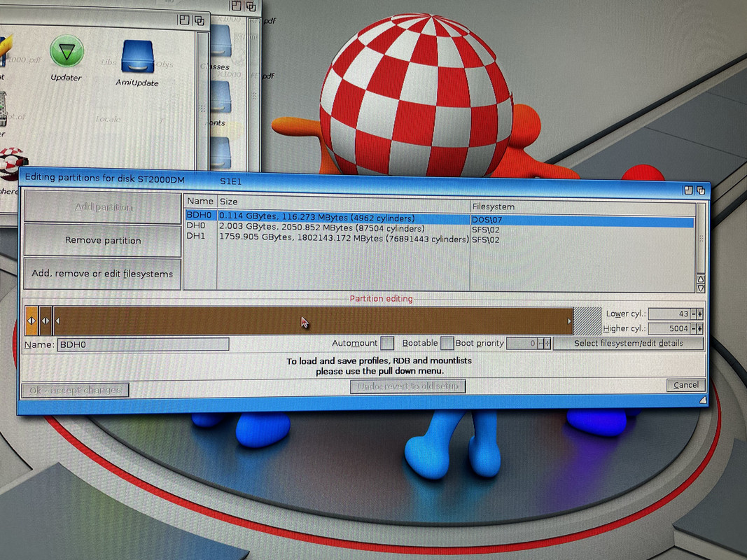Click the partition Name input field
Image resolution: width=747 pixels, height=560 pixels.
[x=143, y=344]
